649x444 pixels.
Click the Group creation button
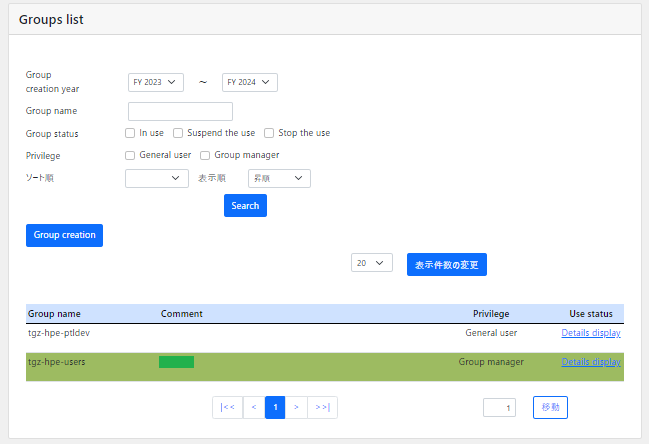(x=64, y=235)
